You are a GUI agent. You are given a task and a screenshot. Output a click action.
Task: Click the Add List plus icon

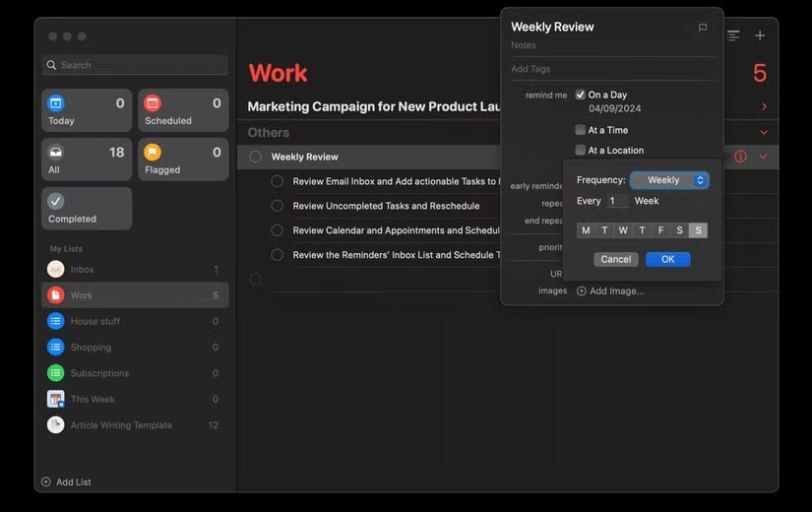pos(46,482)
